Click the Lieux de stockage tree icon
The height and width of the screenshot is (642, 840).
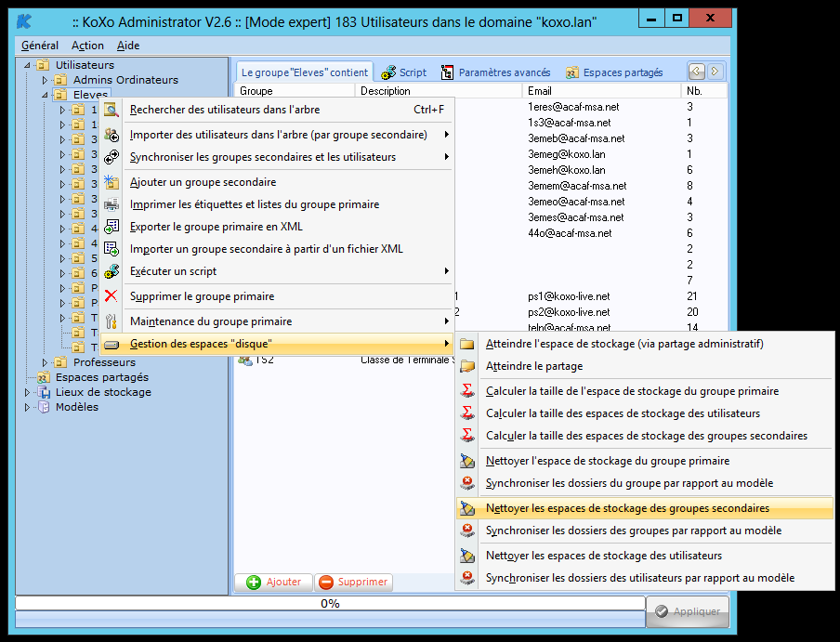coord(44,392)
